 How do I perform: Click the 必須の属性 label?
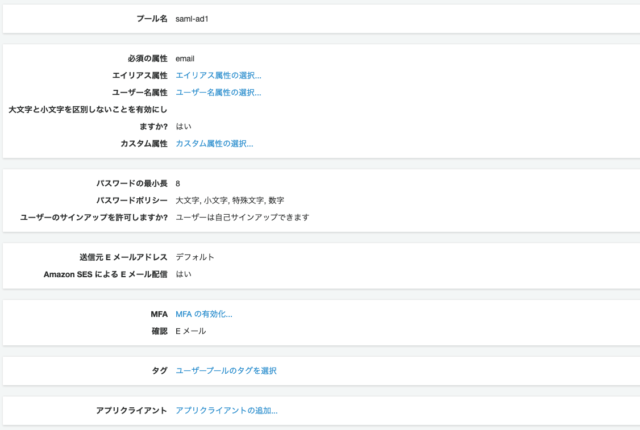146,58
